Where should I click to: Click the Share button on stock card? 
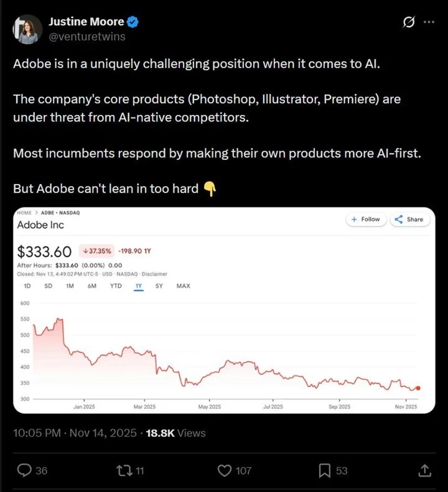click(410, 219)
